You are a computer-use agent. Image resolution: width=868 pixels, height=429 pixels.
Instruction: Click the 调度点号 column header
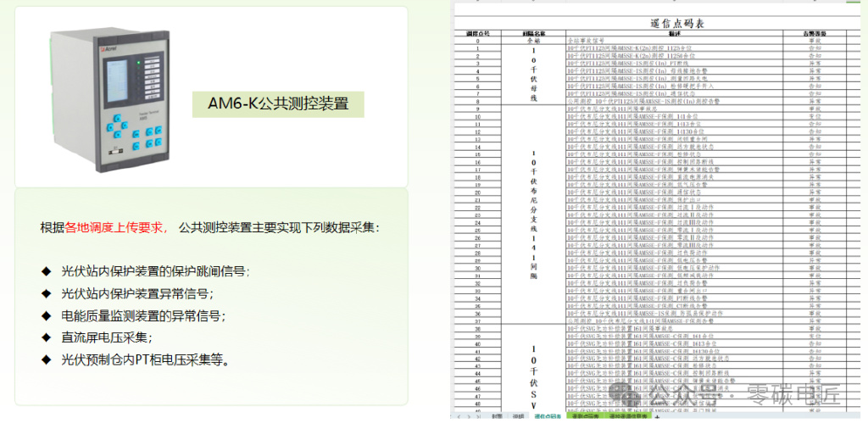pyautogui.click(x=478, y=33)
